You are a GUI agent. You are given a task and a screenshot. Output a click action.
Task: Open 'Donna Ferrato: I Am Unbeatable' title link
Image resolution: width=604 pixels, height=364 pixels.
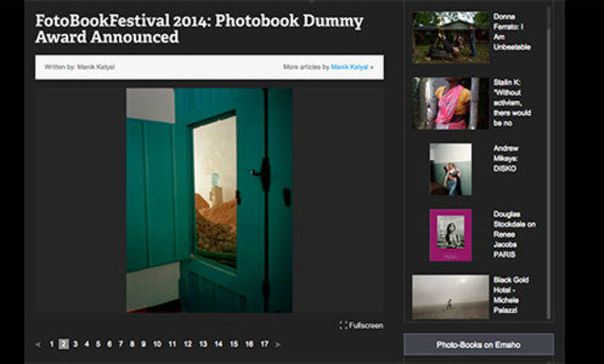pos(512,32)
